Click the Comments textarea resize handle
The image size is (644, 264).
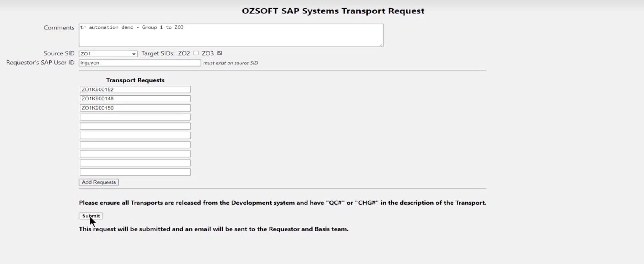pos(381,45)
